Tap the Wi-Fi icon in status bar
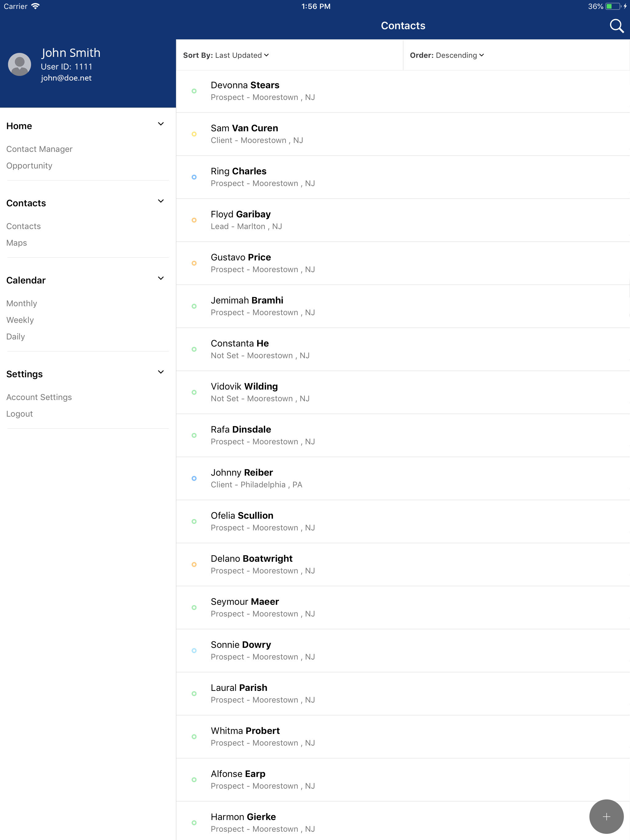The width and height of the screenshot is (630, 840). (35, 6)
